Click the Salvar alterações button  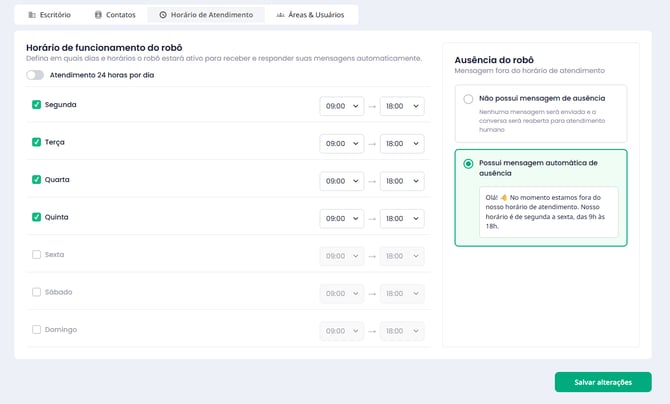(603, 382)
